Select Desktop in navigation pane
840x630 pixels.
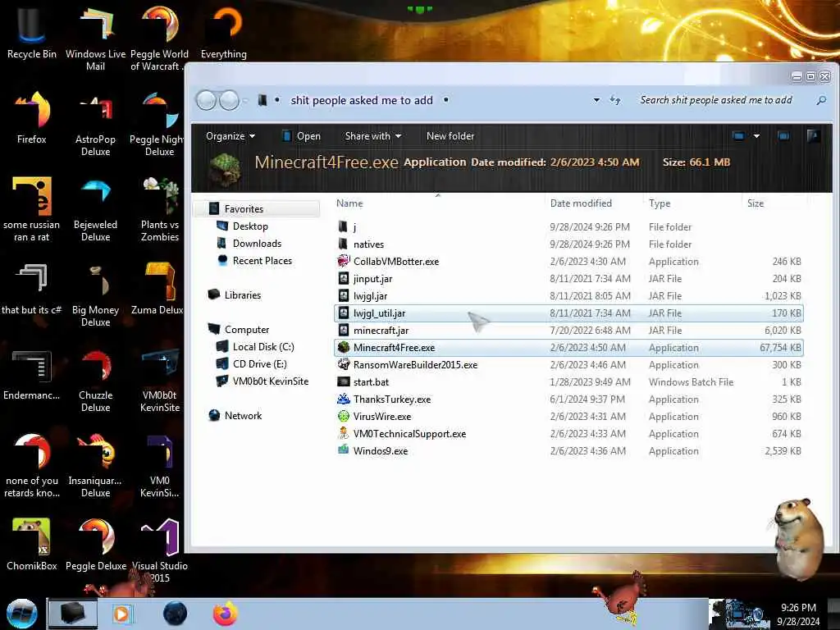pyautogui.click(x=250, y=226)
